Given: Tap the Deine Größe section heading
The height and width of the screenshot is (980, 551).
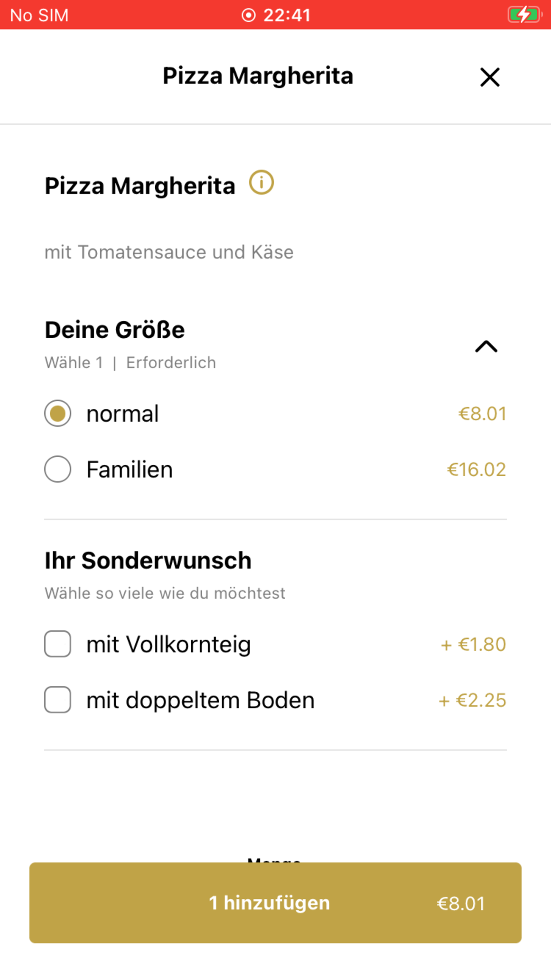Looking at the screenshot, I should 115,330.
